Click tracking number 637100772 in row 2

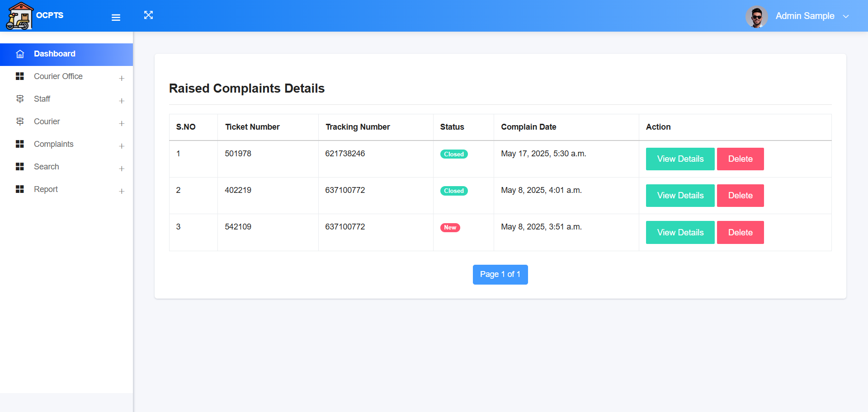[345, 190]
